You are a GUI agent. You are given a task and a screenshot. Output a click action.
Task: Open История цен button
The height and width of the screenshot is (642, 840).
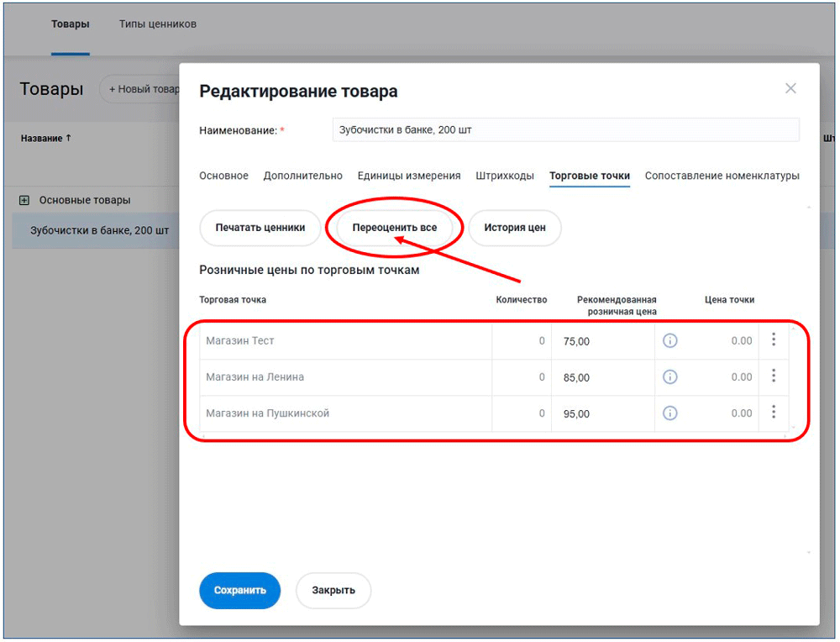tap(514, 228)
